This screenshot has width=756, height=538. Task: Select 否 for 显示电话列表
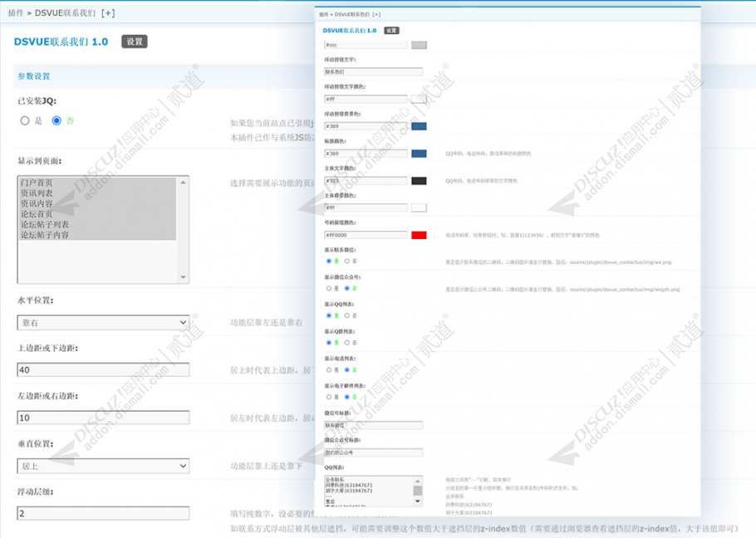point(346,370)
